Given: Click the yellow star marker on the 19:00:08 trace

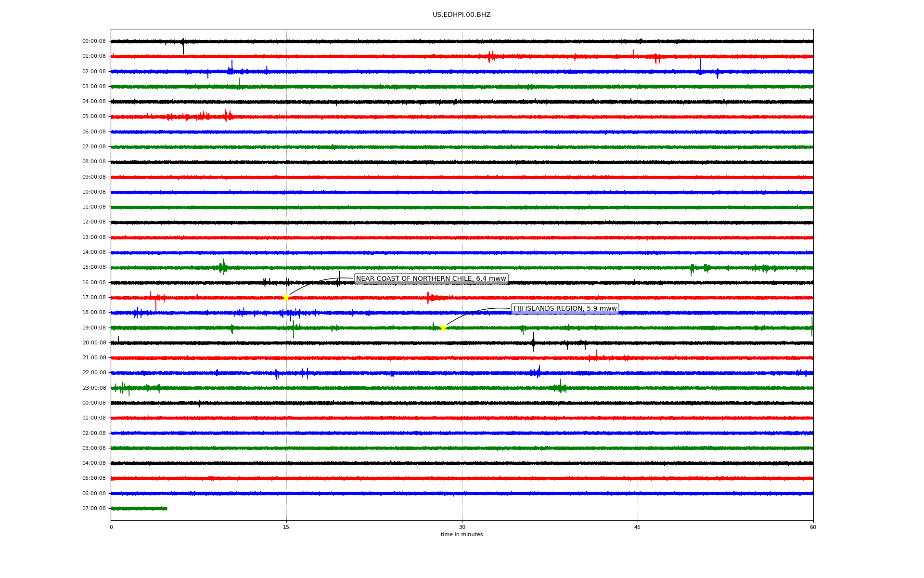Looking at the screenshot, I should point(443,328).
